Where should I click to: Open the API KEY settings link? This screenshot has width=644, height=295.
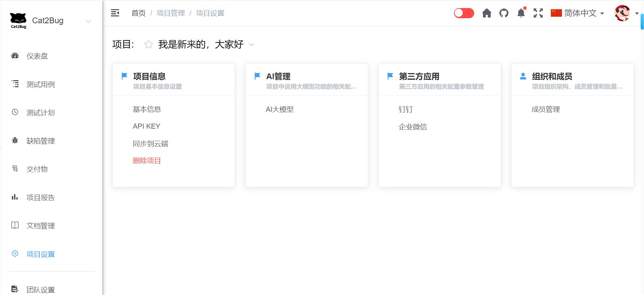click(x=147, y=126)
